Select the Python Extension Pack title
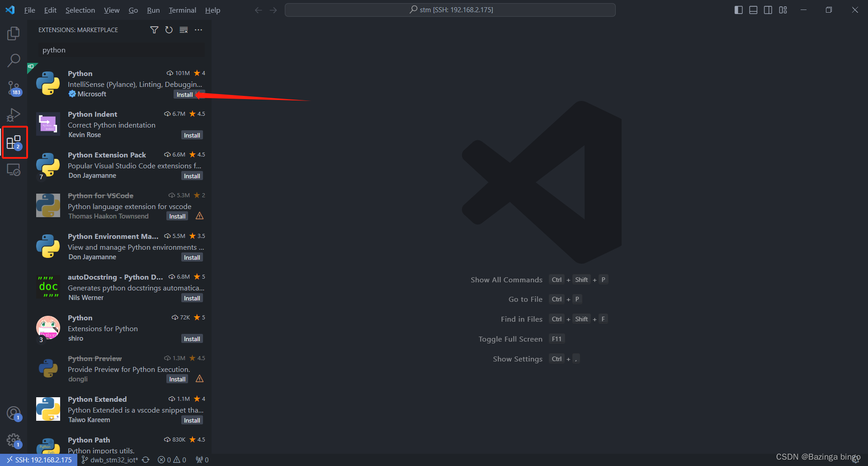The image size is (868, 466). [107, 155]
